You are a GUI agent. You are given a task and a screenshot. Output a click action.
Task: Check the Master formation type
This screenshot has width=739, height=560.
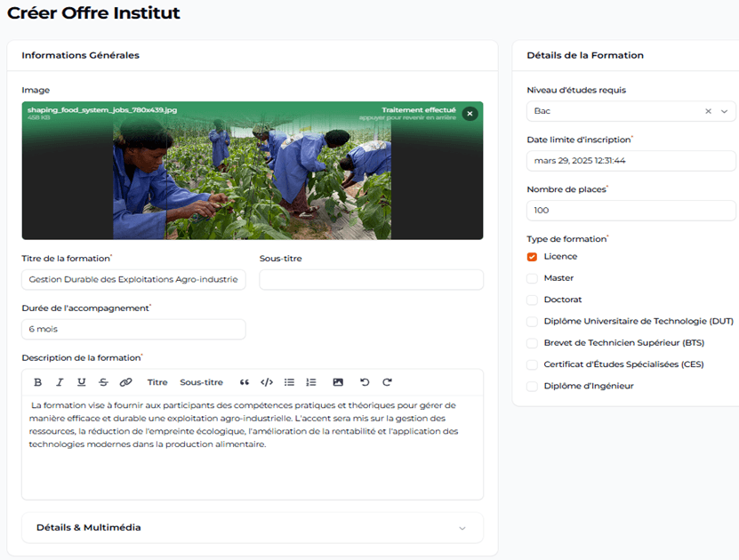pyautogui.click(x=532, y=278)
